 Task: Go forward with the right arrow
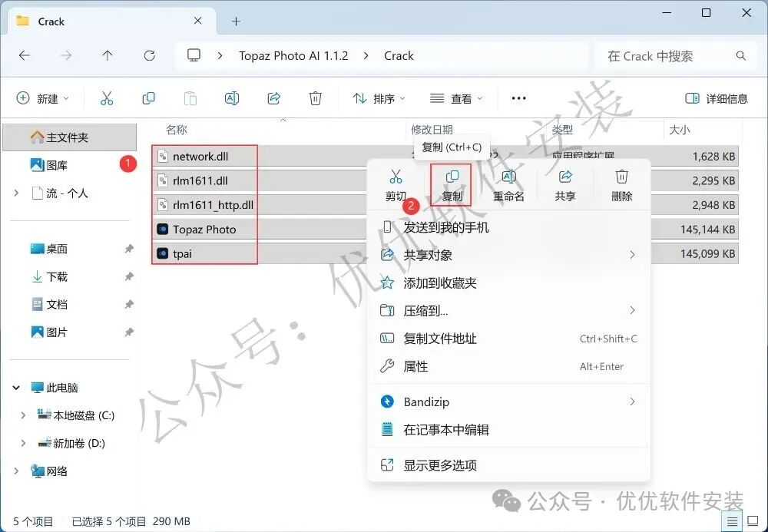coord(65,55)
